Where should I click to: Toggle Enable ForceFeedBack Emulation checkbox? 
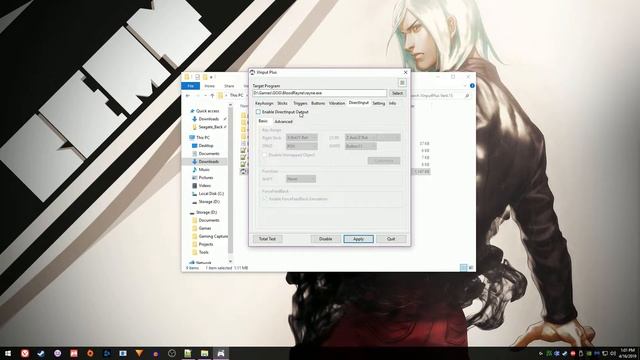point(265,199)
